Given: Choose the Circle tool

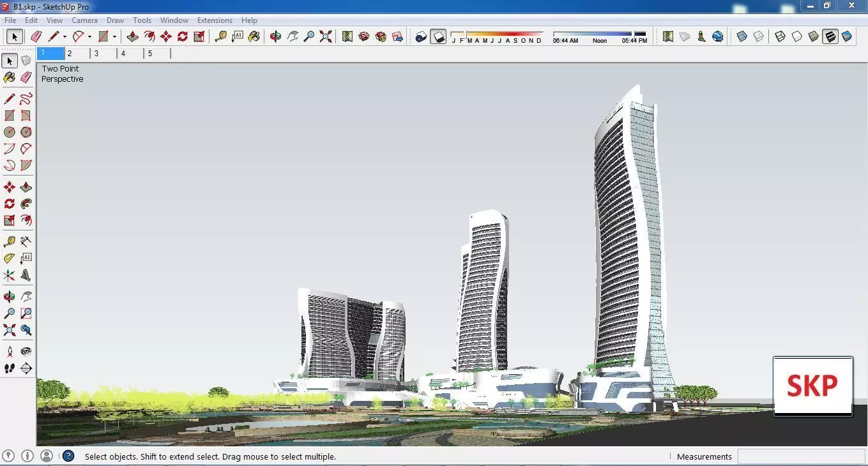Looking at the screenshot, I should [9, 132].
